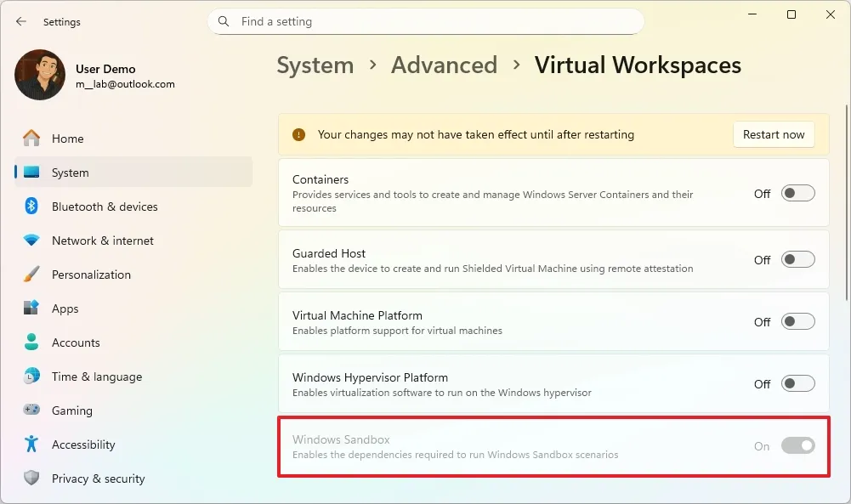851x504 pixels.
Task: Turn on Windows Hypervisor Platform
Action: tap(797, 383)
